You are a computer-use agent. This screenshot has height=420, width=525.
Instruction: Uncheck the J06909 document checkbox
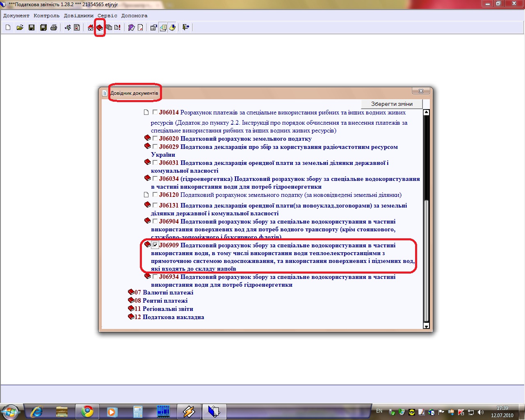155,245
